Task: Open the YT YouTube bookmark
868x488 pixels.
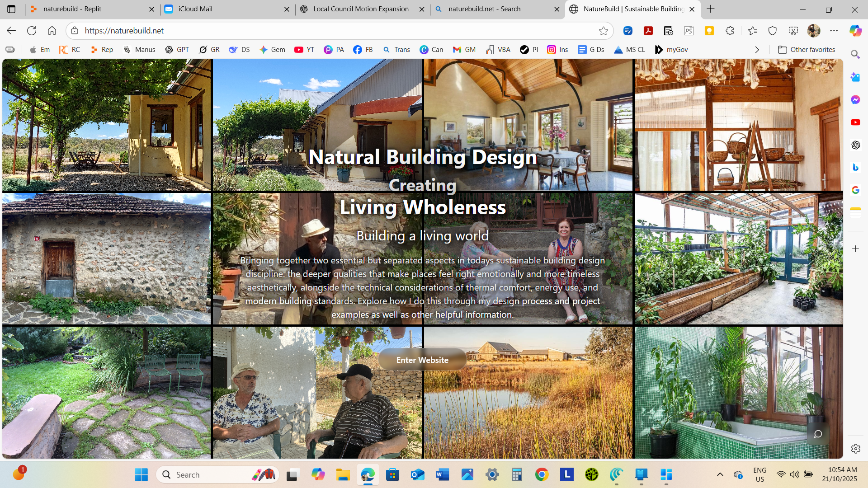Action: (x=304, y=50)
